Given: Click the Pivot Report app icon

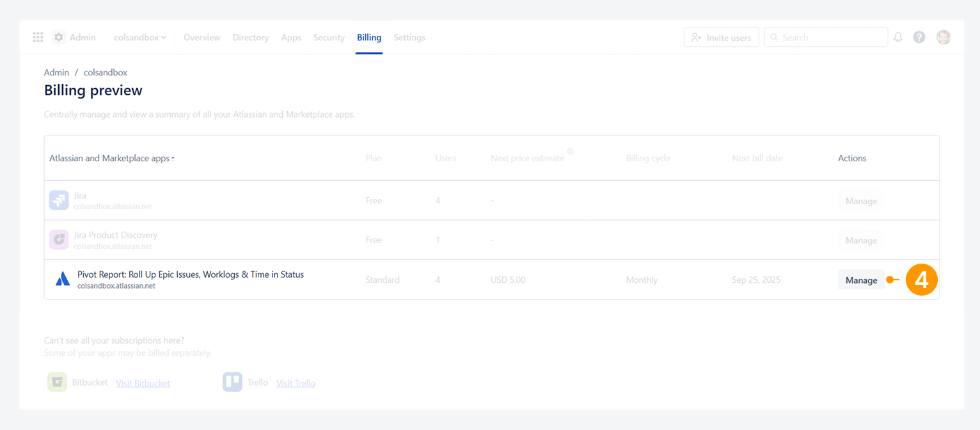Looking at the screenshot, I should click(63, 279).
